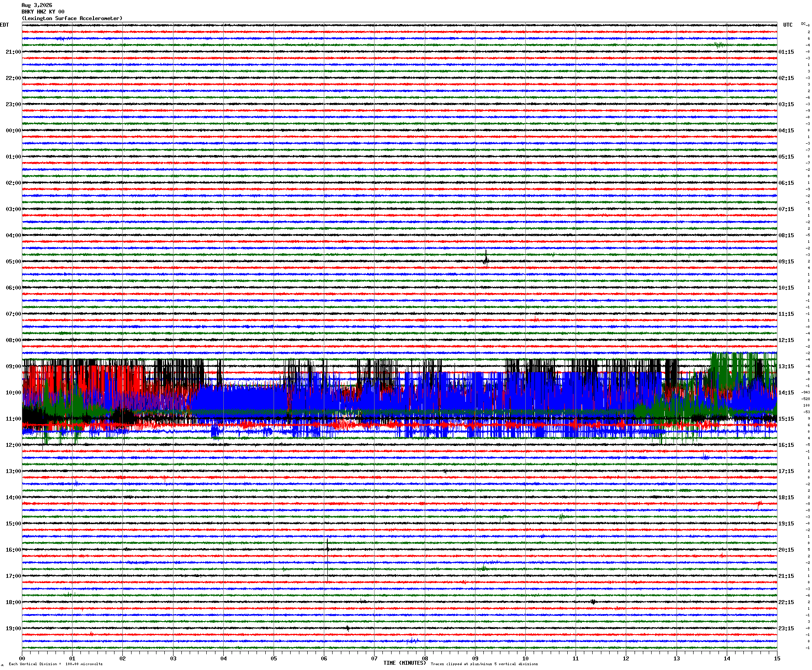Click the "TIME (MINUTES)" axis title
Image resolution: width=812 pixels, height=670 pixels.
tap(405, 663)
